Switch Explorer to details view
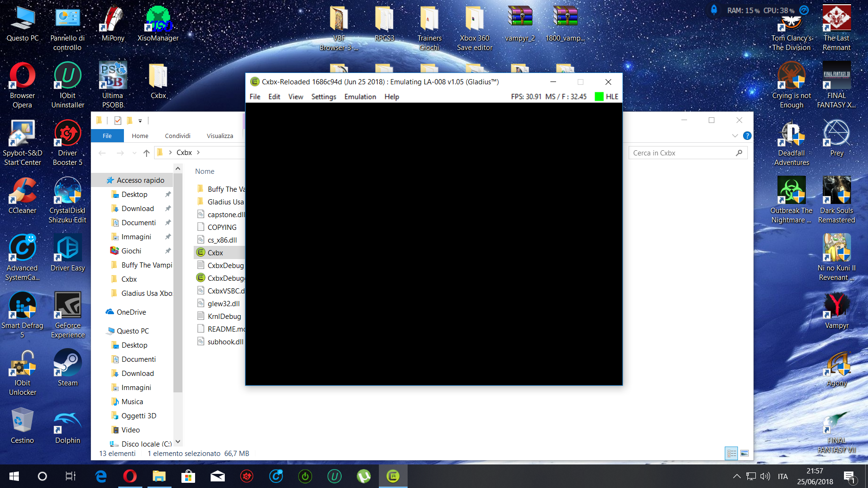 [732, 453]
